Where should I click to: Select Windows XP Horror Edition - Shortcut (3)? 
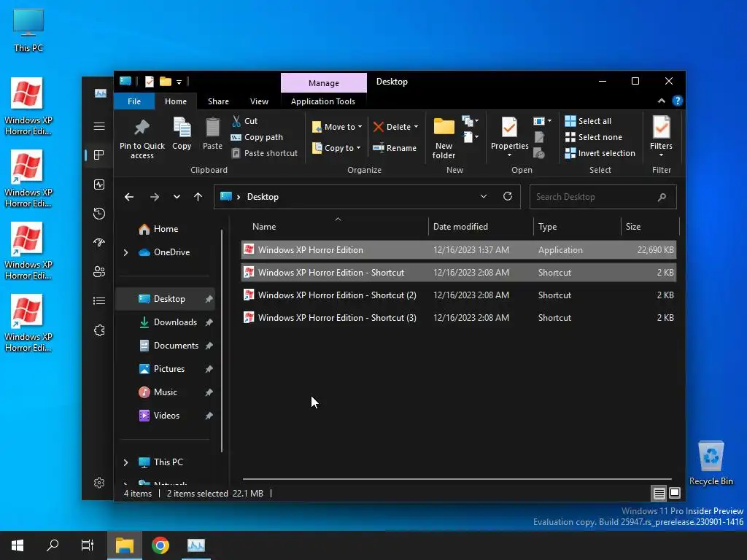[x=459, y=318]
